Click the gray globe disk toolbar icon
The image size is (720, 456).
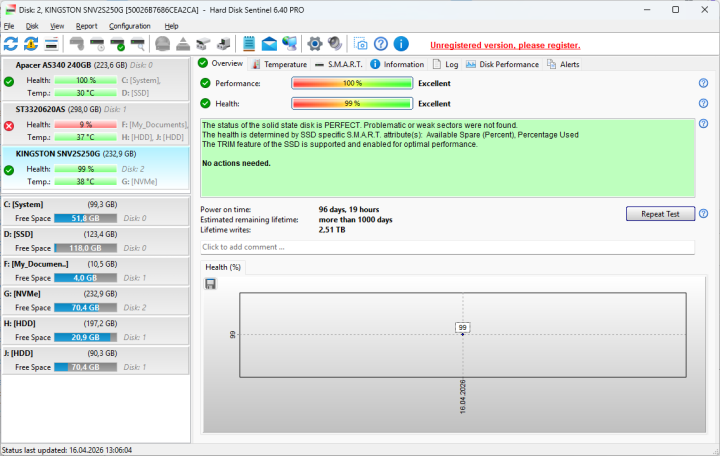tap(163, 44)
